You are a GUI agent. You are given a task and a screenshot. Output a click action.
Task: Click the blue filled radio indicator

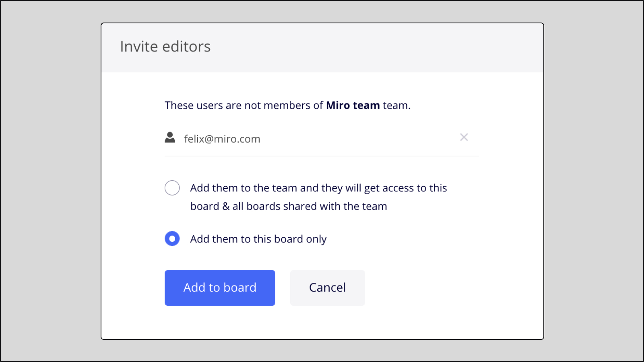click(x=172, y=239)
